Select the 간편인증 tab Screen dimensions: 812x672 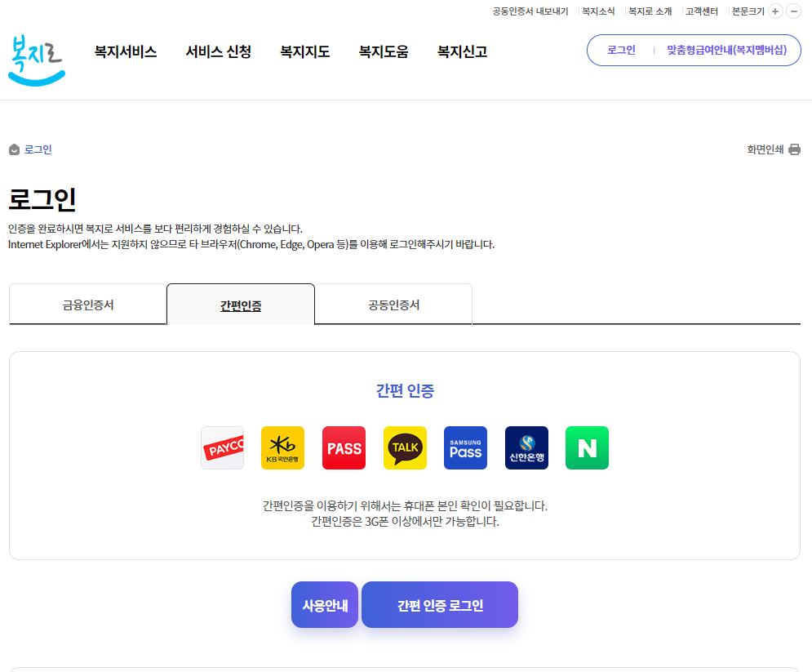coord(241,305)
